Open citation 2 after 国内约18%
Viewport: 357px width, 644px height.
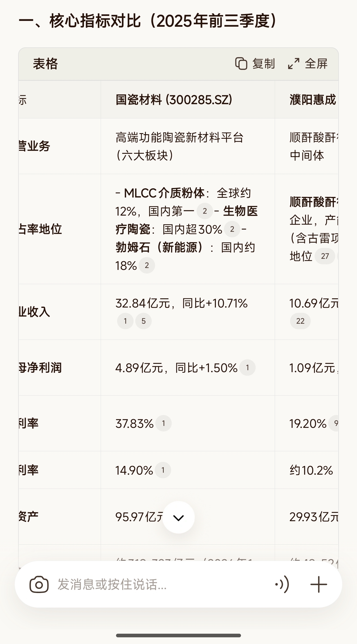(147, 265)
